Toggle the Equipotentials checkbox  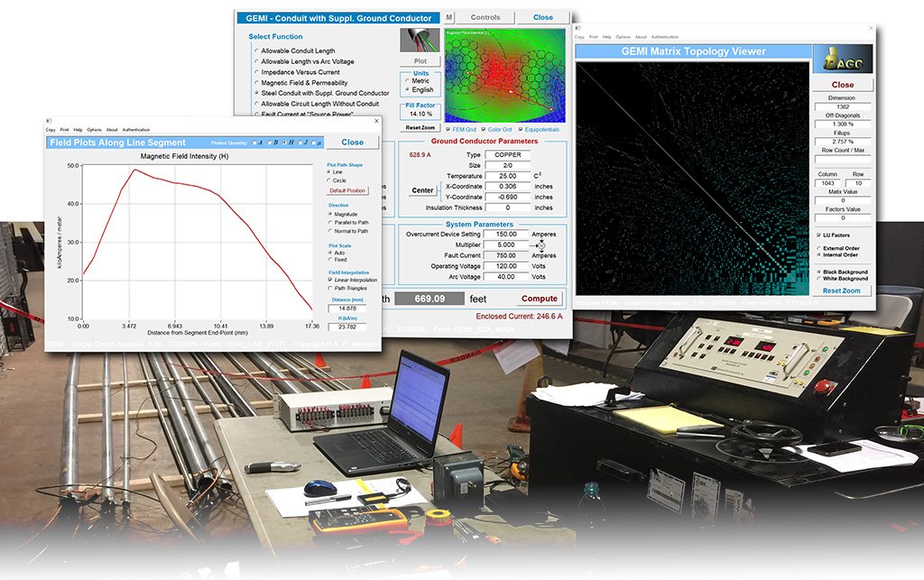(x=521, y=130)
